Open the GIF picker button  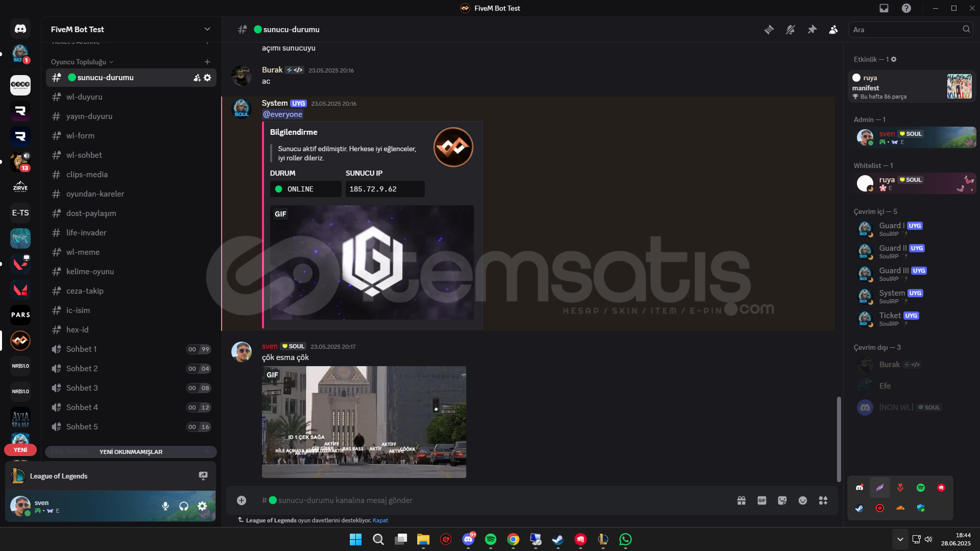[762, 500]
